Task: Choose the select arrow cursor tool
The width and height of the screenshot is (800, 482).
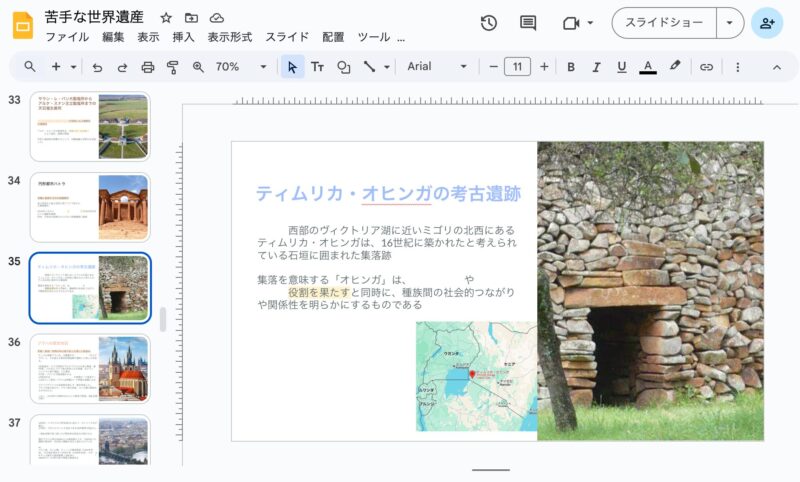Action: pos(292,67)
